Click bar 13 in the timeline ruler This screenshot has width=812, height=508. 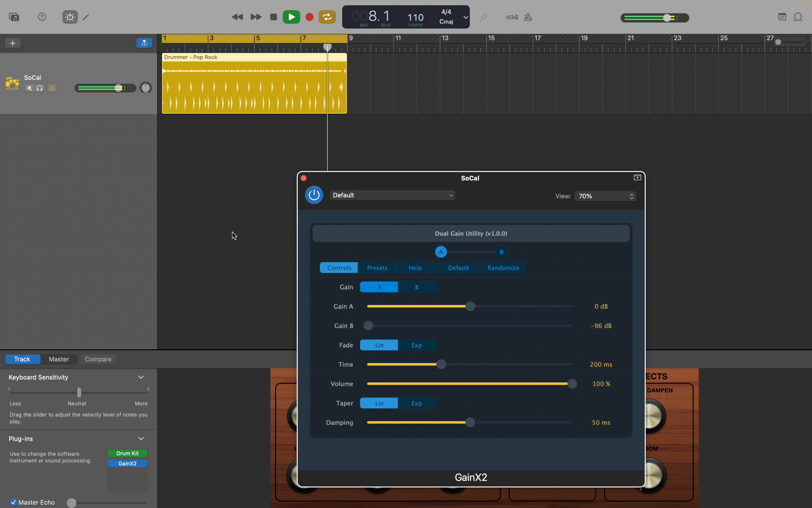click(x=446, y=38)
